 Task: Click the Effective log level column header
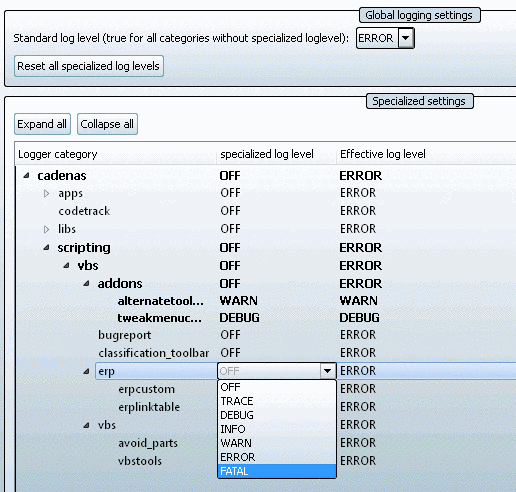[426, 154]
